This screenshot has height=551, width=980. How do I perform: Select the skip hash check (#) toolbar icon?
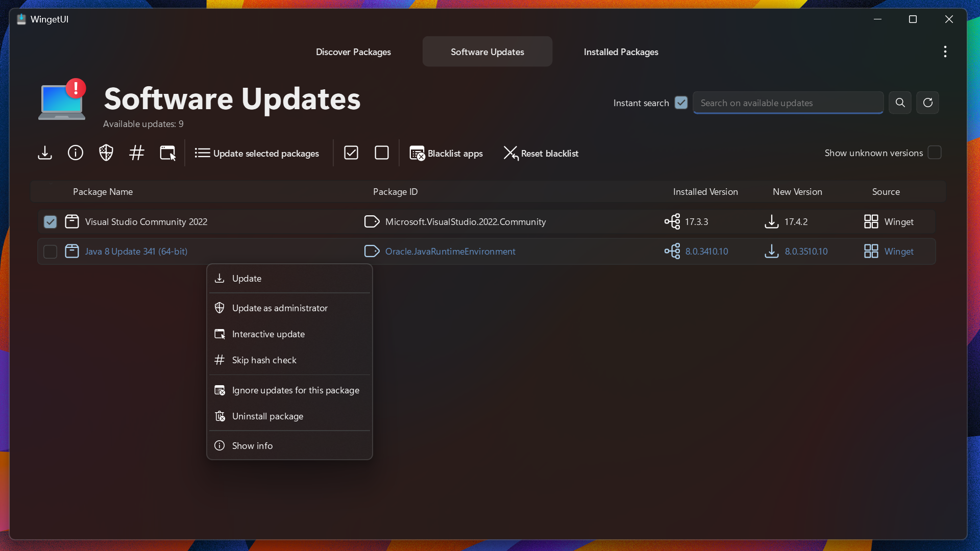point(136,153)
